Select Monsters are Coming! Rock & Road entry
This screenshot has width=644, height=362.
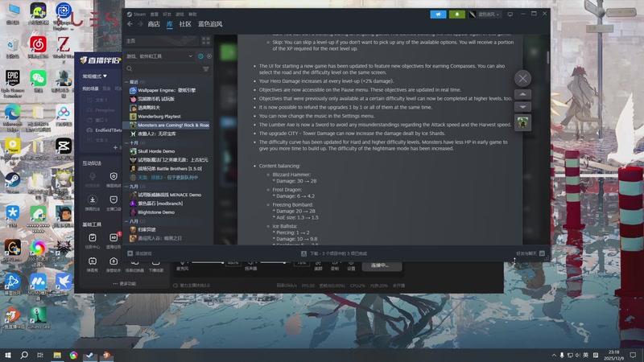click(168, 125)
